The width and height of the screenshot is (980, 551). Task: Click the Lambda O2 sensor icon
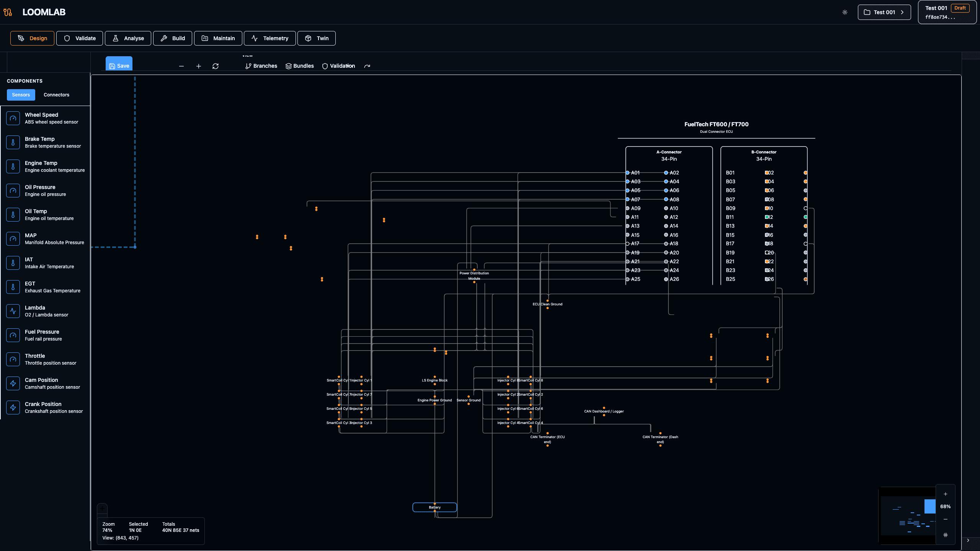click(x=13, y=311)
